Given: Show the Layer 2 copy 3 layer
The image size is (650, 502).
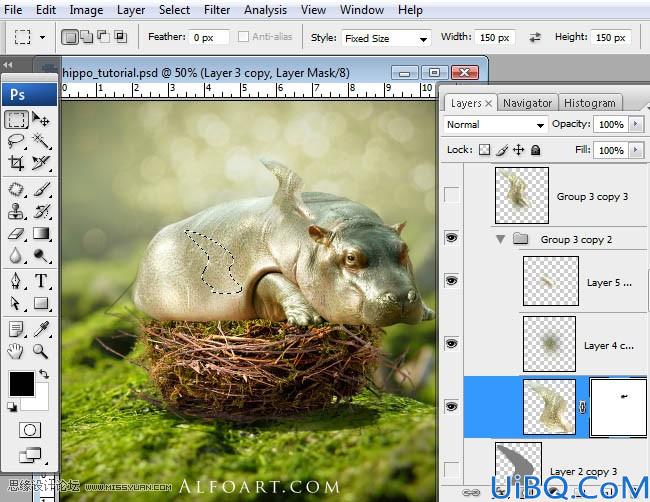Looking at the screenshot, I should 451,469.
